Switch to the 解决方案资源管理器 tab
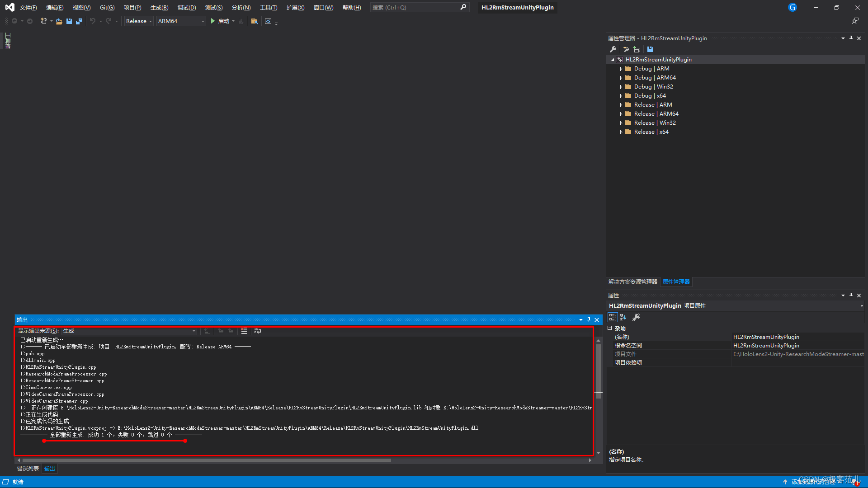This screenshot has width=868, height=488. point(632,282)
